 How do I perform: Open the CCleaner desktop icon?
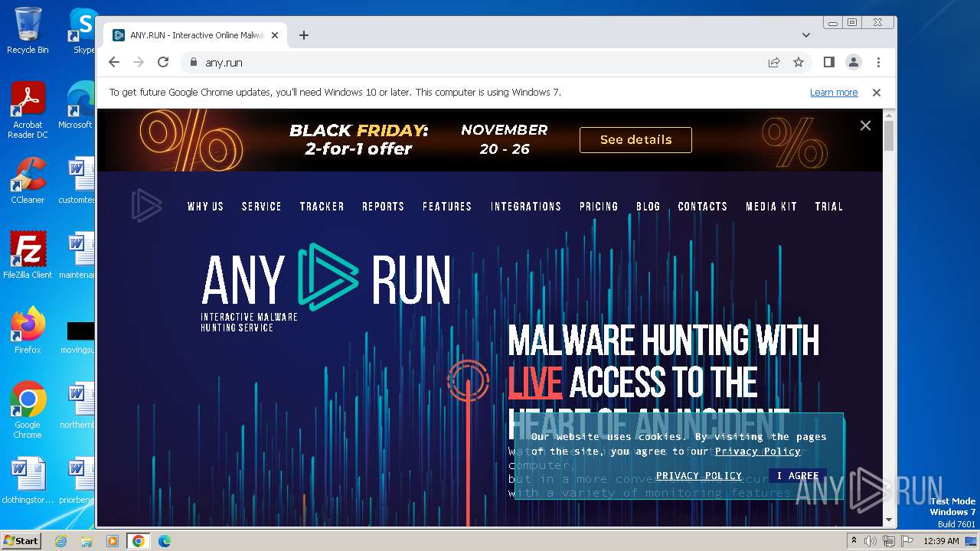tap(28, 181)
